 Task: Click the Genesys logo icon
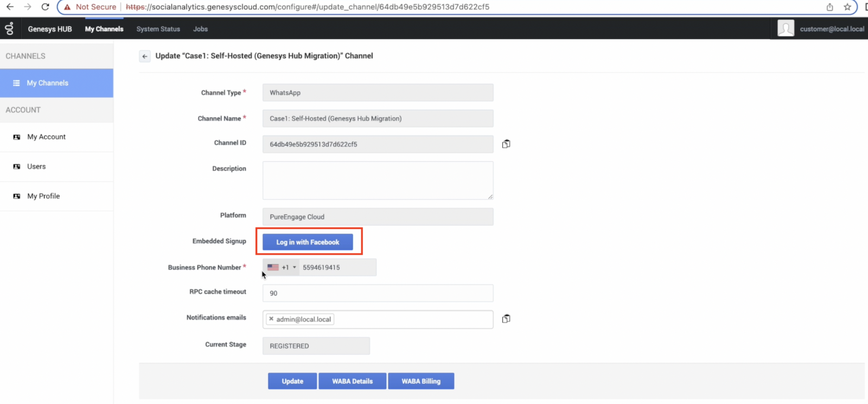9,29
